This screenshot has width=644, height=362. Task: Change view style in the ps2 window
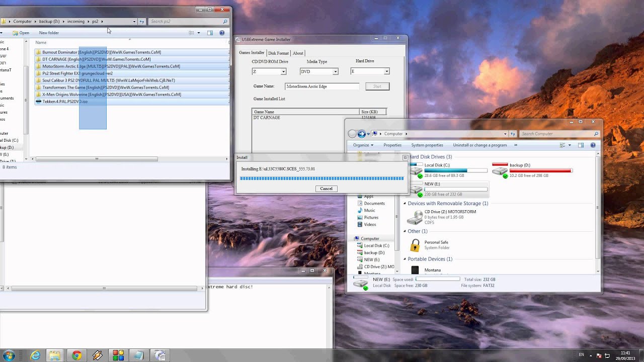pyautogui.click(x=191, y=33)
